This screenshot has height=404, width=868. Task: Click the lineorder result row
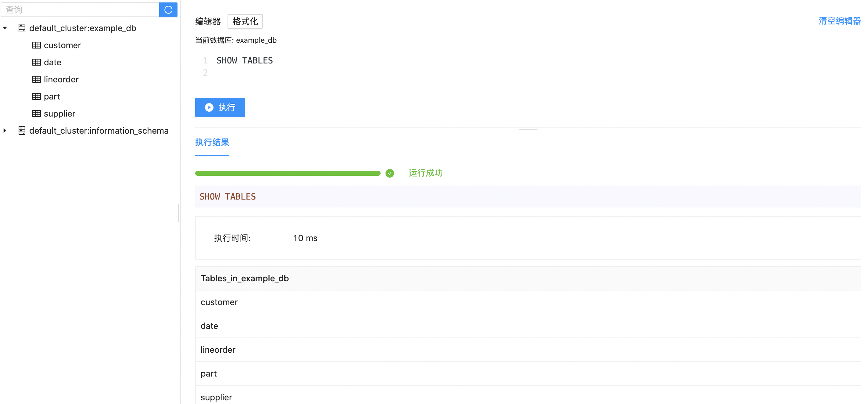point(528,350)
